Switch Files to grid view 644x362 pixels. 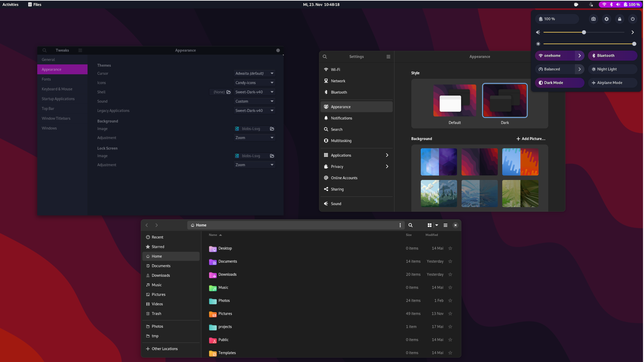(429, 225)
